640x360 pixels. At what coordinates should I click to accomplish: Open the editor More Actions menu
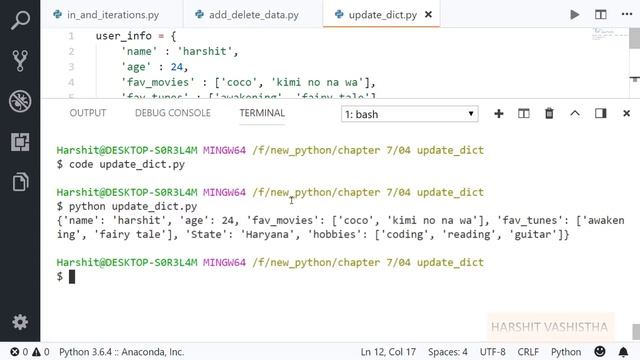point(627,14)
